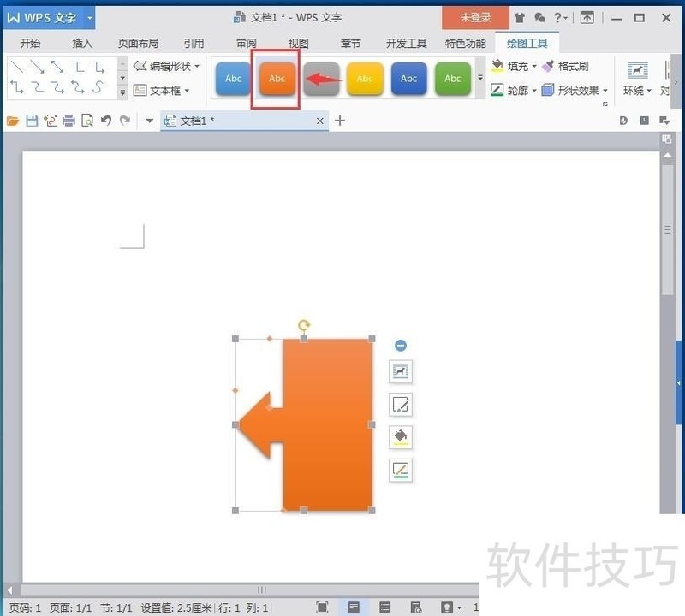Close the 文档1 document tab
Image resolution: width=685 pixels, height=616 pixels.
(x=320, y=121)
